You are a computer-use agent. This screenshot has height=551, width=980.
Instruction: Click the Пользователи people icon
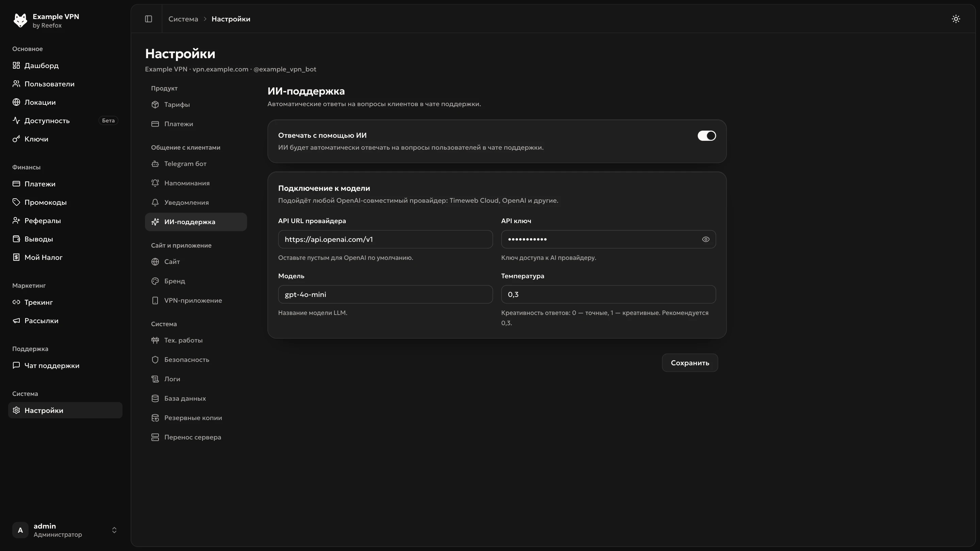click(16, 84)
